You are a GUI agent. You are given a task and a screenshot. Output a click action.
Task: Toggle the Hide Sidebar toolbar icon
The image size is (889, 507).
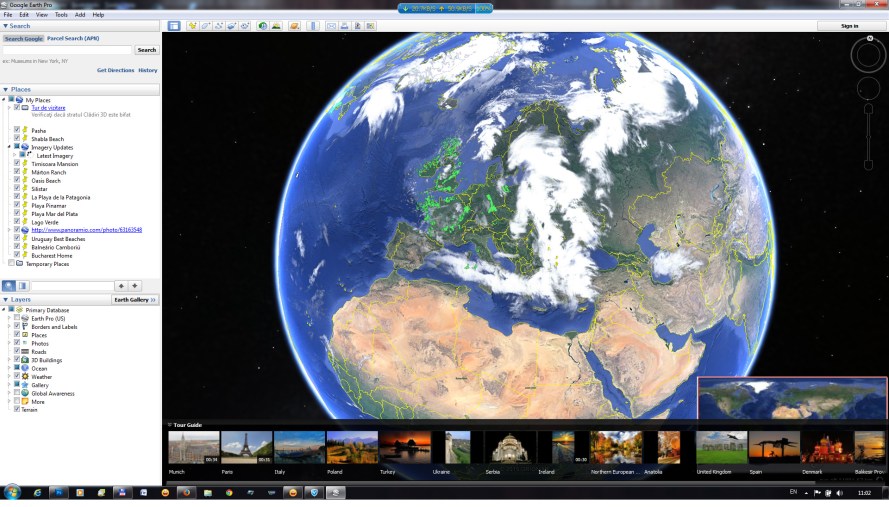pyautogui.click(x=174, y=25)
